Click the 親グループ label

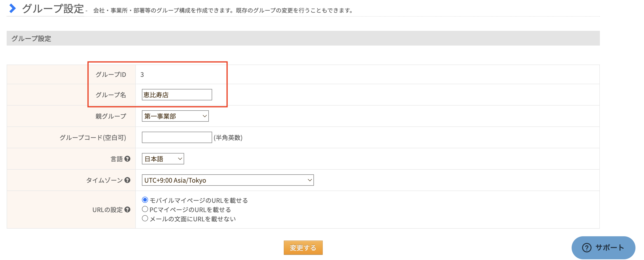pyautogui.click(x=111, y=116)
